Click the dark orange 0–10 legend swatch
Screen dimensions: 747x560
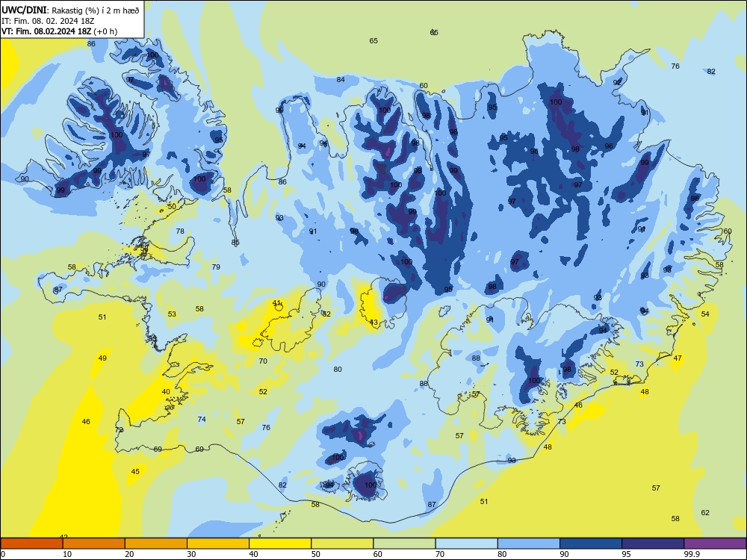point(32,544)
